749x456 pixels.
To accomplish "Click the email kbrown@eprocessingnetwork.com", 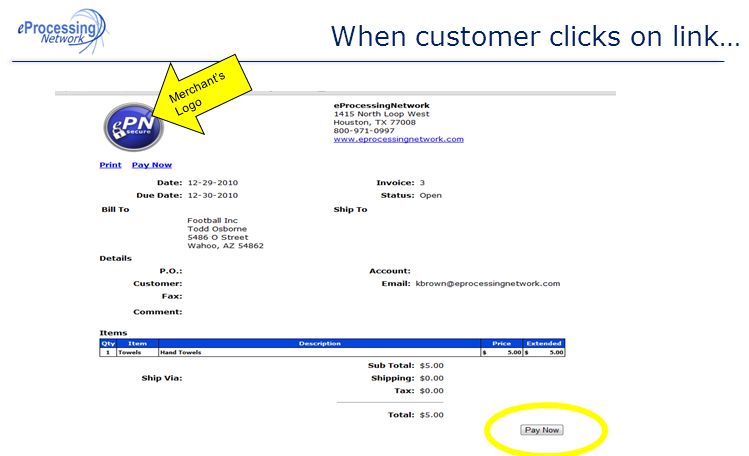I will click(x=488, y=284).
